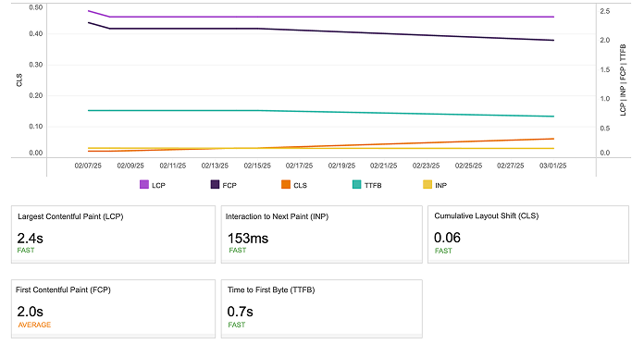Open the Interaction to Next Paint card

point(322,234)
